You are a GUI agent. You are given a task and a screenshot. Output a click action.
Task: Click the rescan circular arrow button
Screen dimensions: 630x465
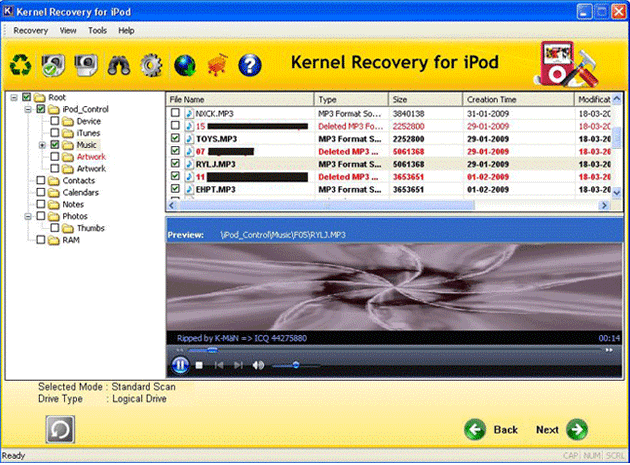click(x=60, y=430)
